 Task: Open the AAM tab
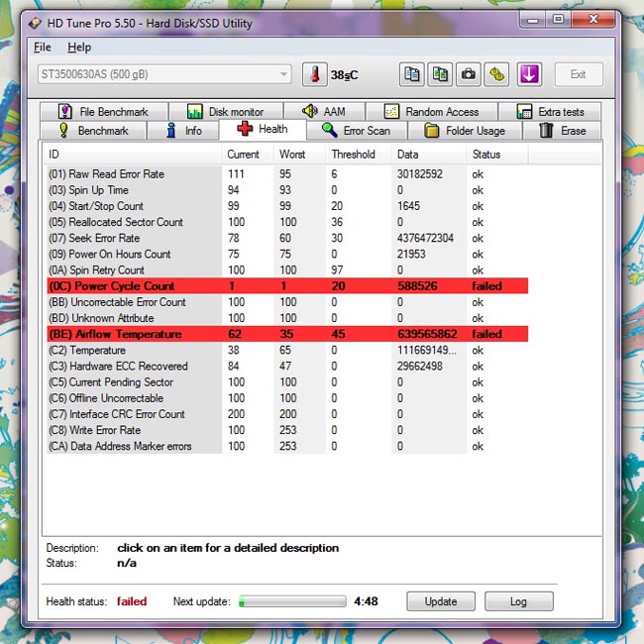point(324,112)
